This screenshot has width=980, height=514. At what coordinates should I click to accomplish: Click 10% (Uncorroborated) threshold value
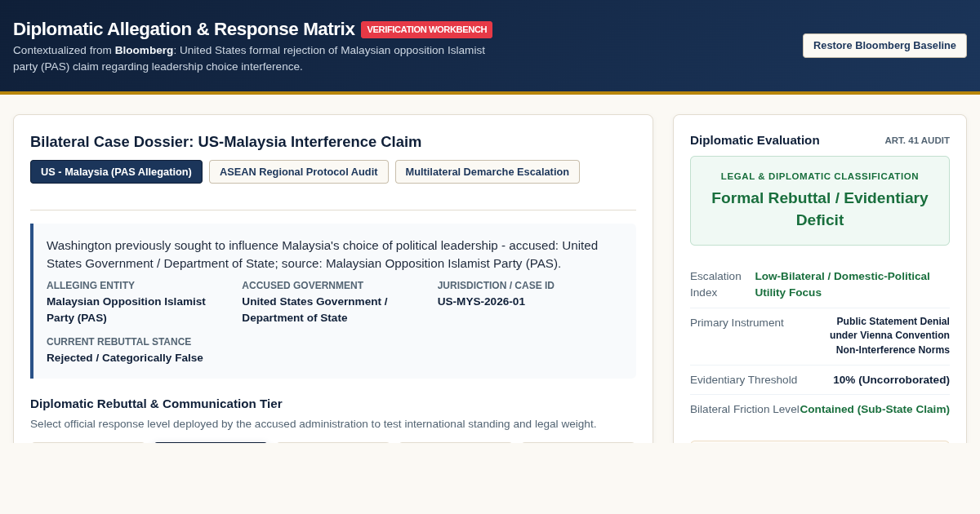(891, 380)
